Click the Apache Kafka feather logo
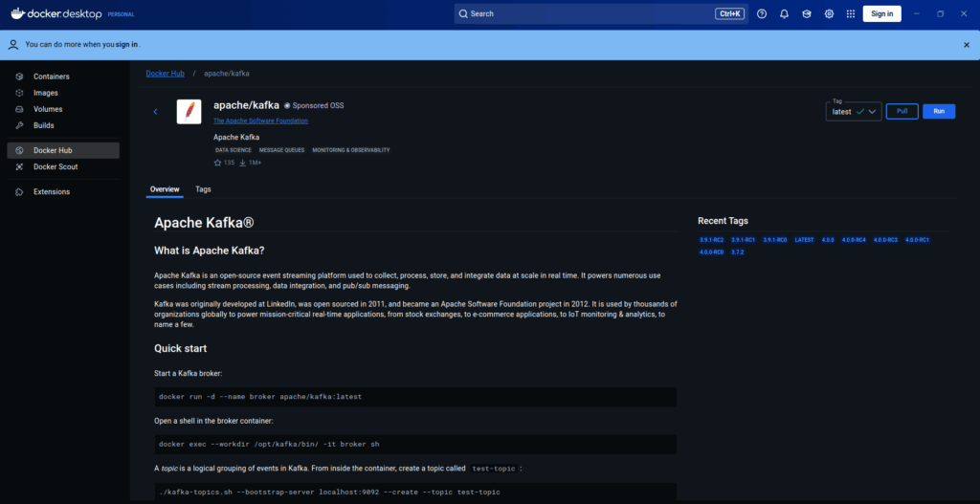Viewport: 980px width, 504px height. (189, 112)
